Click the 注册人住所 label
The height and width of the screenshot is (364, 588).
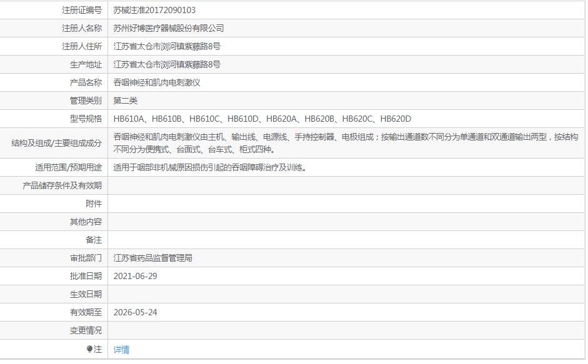82,46
